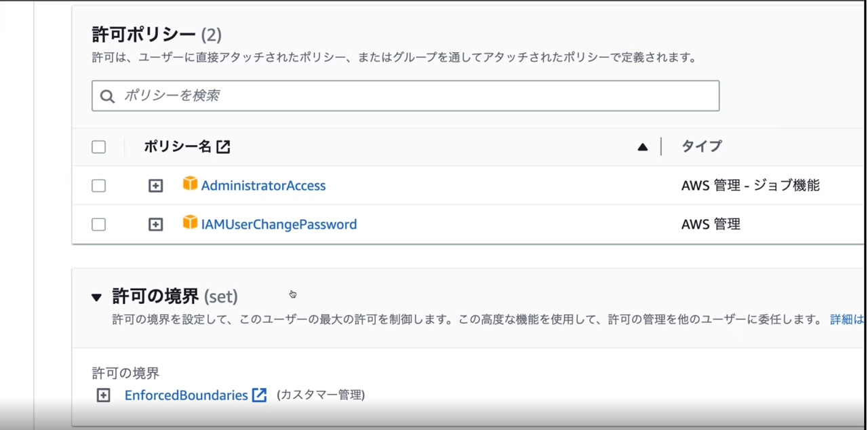Click the 許可ポリシー (2) heading

tap(157, 35)
